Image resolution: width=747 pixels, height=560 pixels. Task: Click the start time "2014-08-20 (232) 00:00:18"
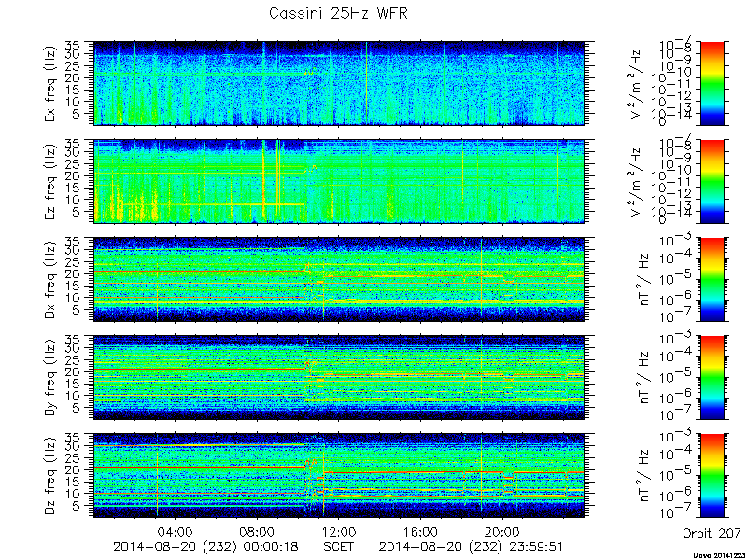[205, 547]
